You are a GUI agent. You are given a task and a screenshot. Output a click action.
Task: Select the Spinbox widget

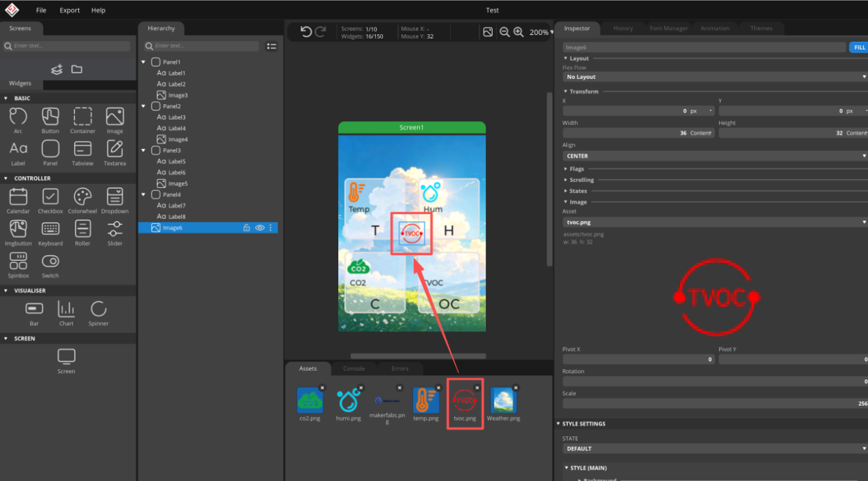tap(18, 265)
